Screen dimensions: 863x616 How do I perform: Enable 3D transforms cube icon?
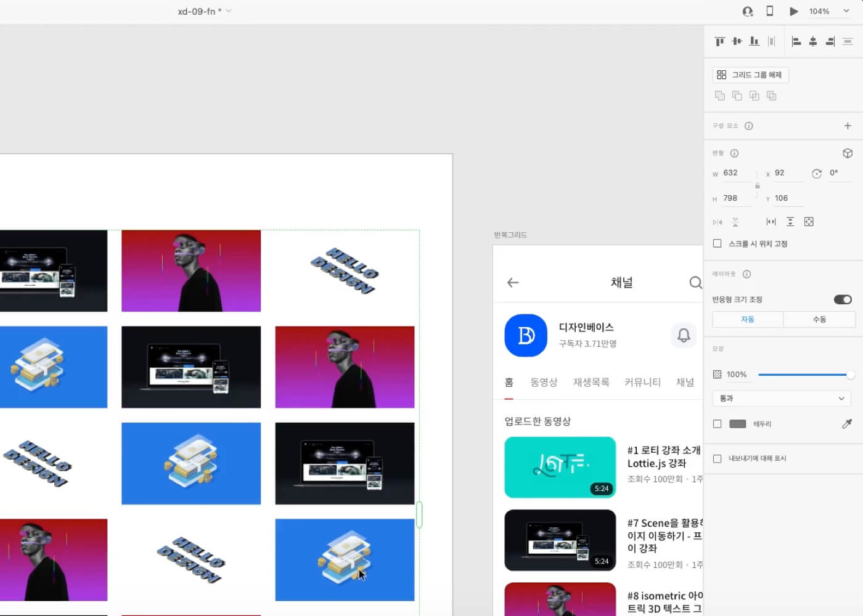848,153
